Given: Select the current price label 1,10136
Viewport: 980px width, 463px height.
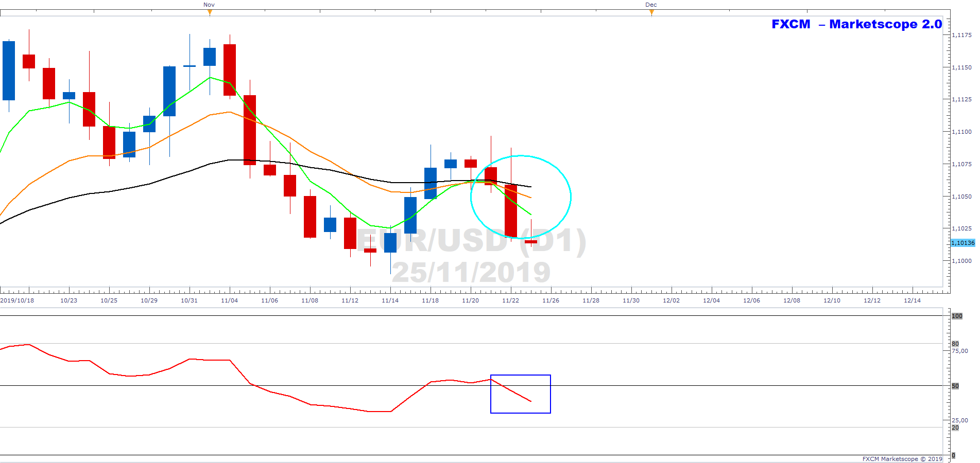Looking at the screenshot, I should point(962,243).
